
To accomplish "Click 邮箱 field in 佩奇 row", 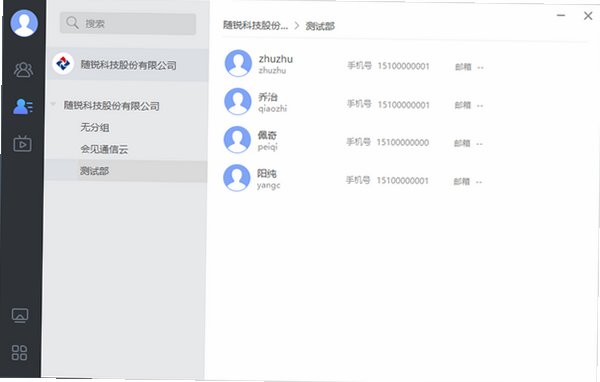I will coord(468,143).
